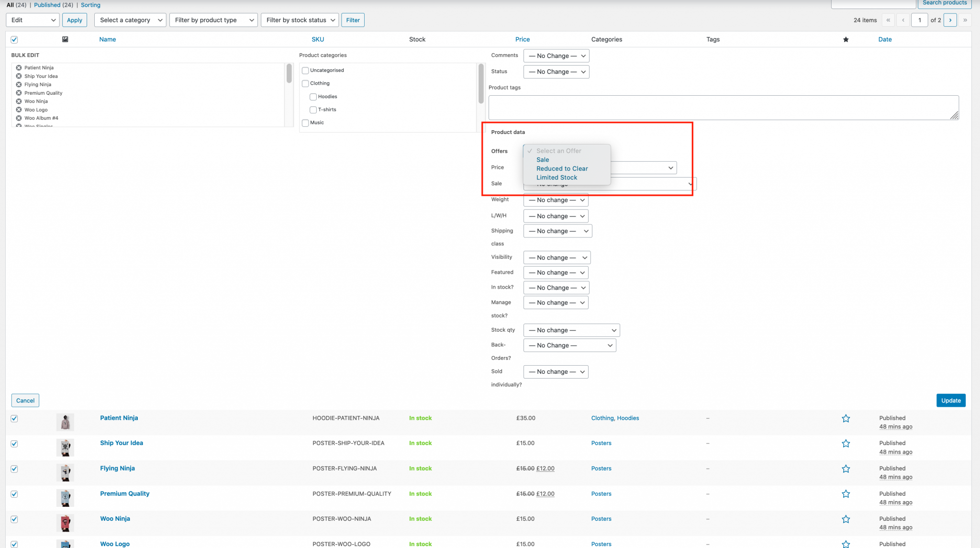Check the "Music" product category checkbox
Viewport: 980px width, 548px height.
[x=305, y=123]
